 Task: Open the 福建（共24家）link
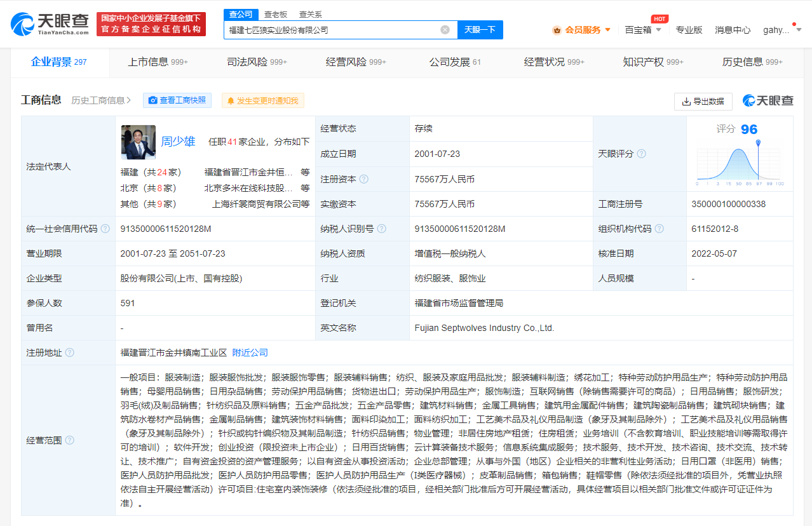[x=151, y=172]
